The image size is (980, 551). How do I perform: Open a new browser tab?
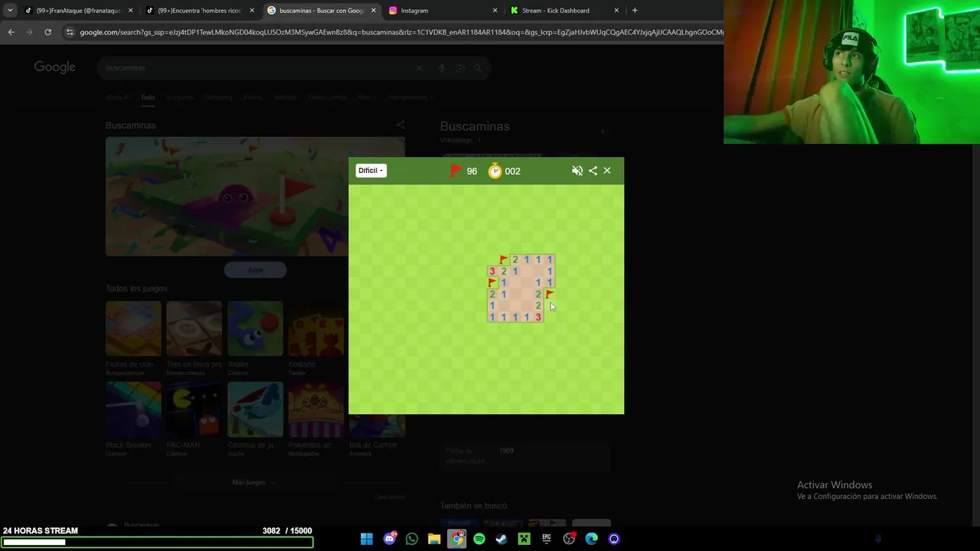coord(635,11)
